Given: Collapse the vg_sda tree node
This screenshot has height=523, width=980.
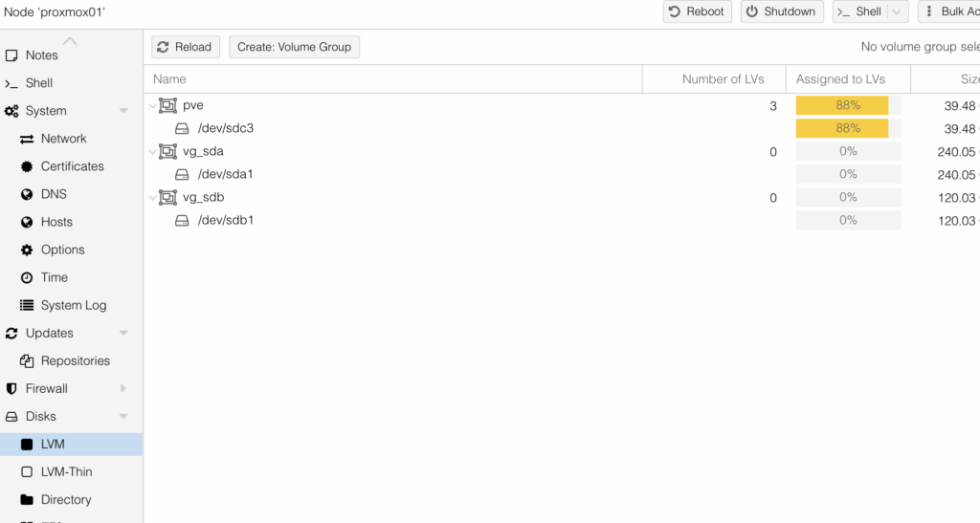Looking at the screenshot, I should click(152, 152).
